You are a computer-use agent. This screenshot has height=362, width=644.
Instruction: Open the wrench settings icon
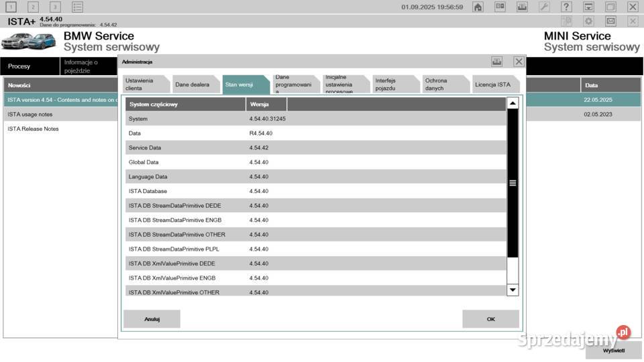tap(544, 7)
